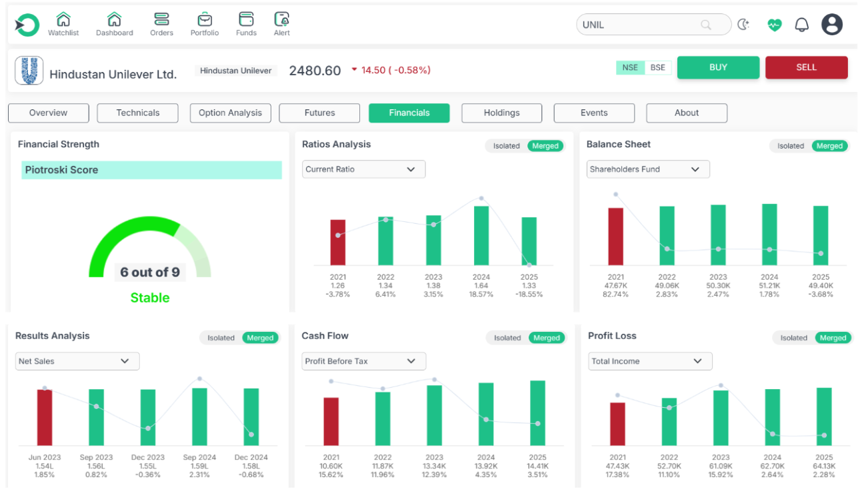
Task: Click the green BUY button
Action: (718, 68)
